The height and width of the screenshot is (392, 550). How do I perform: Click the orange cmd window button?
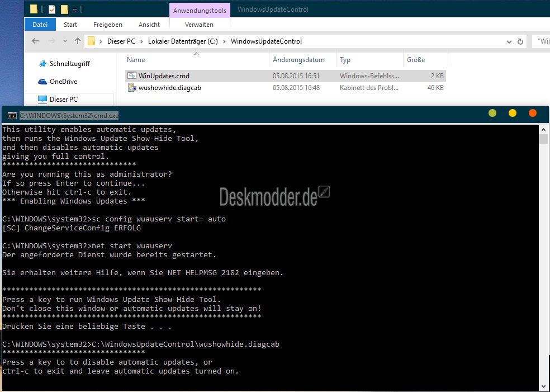[x=533, y=113]
